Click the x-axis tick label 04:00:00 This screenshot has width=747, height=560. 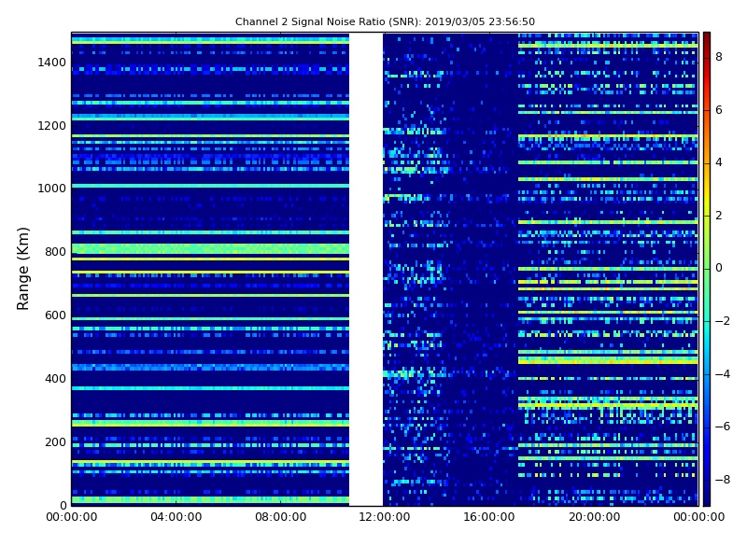point(176,517)
